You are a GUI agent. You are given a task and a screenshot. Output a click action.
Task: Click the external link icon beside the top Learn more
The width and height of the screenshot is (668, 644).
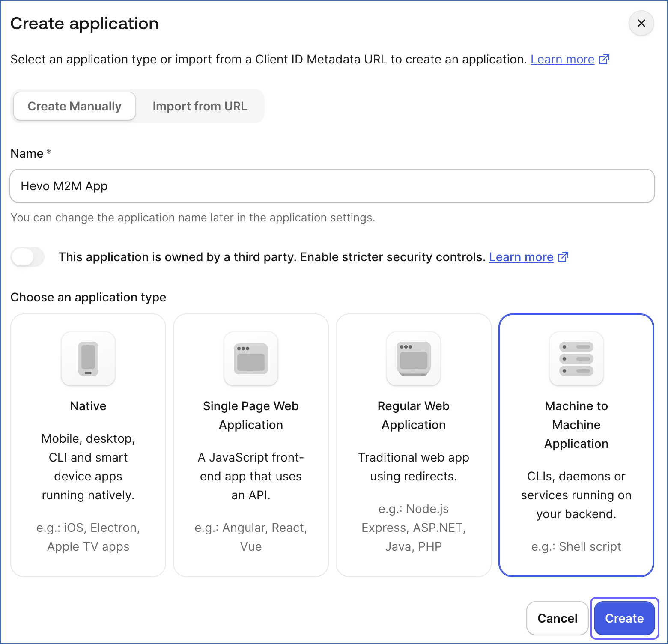(x=604, y=59)
